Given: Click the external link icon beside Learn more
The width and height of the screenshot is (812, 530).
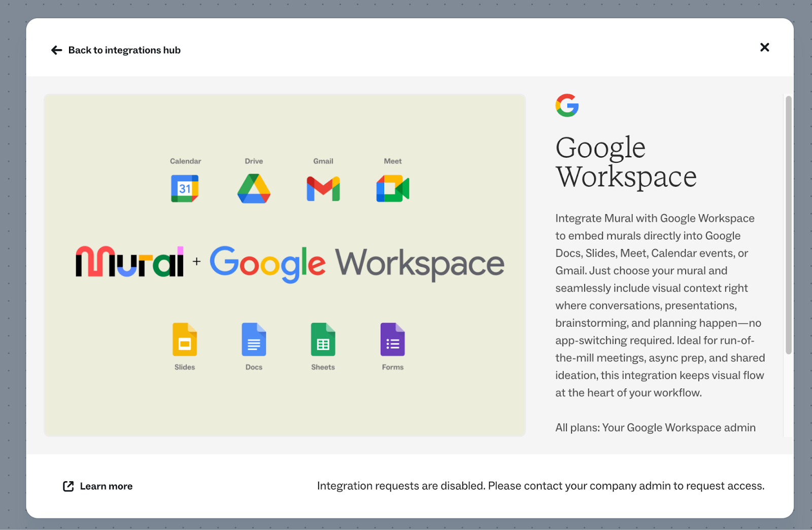Looking at the screenshot, I should pyautogui.click(x=68, y=486).
